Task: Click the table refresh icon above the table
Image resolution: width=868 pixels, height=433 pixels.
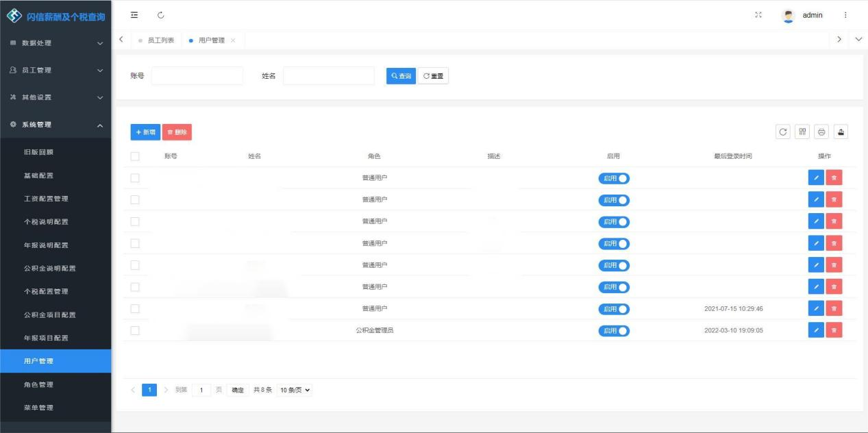Action: click(x=783, y=132)
